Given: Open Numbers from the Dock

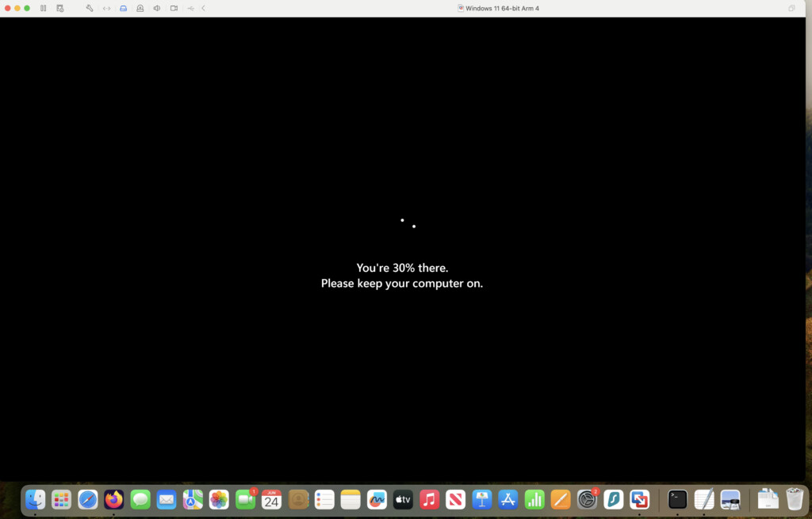Looking at the screenshot, I should pos(534,499).
